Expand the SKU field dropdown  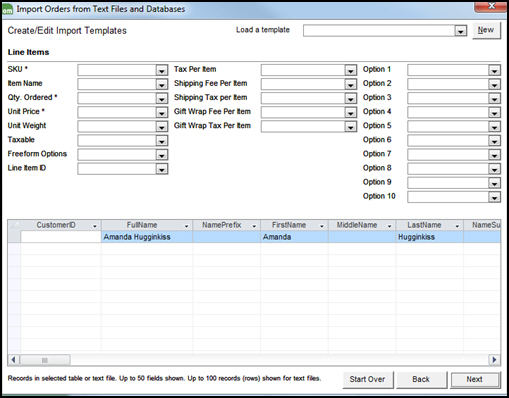pos(162,70)
